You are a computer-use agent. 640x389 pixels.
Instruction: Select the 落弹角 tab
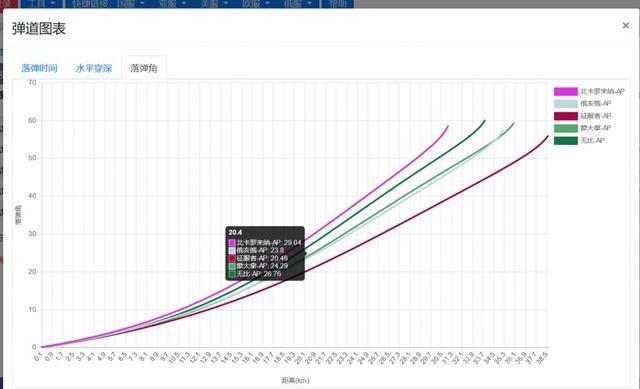[144, 68]
